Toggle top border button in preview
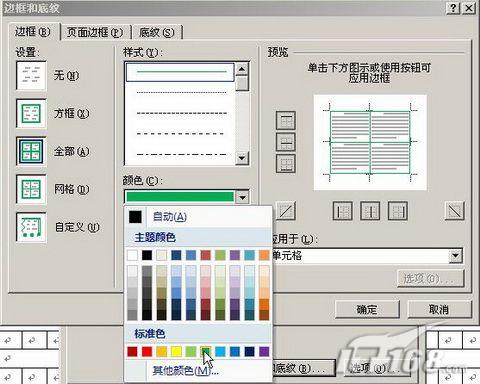 [286, 120]
